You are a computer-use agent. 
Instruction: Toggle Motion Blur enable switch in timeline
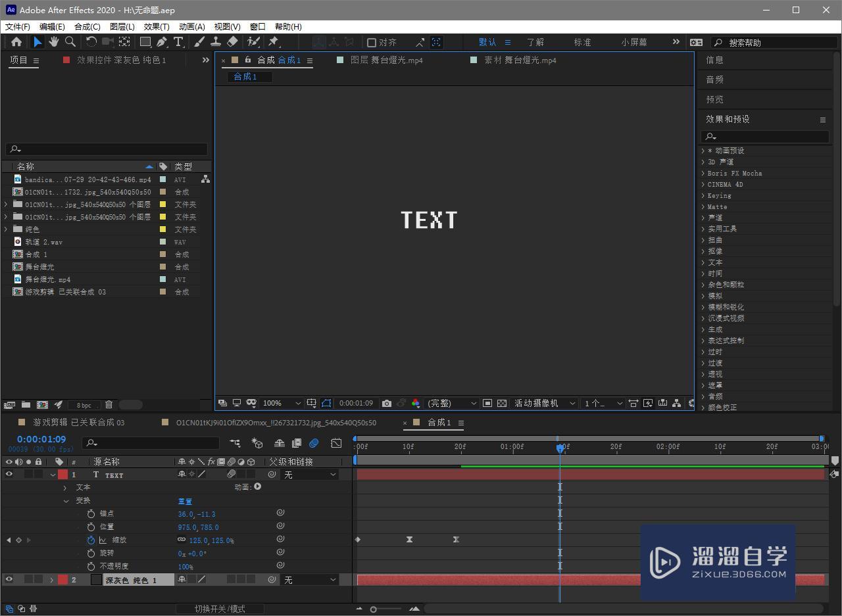point(314,443)
